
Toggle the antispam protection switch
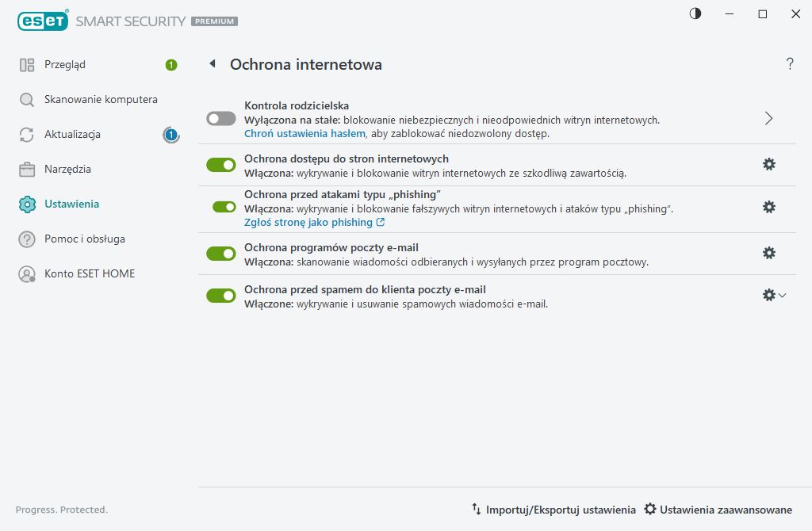(x=221, y=296)
